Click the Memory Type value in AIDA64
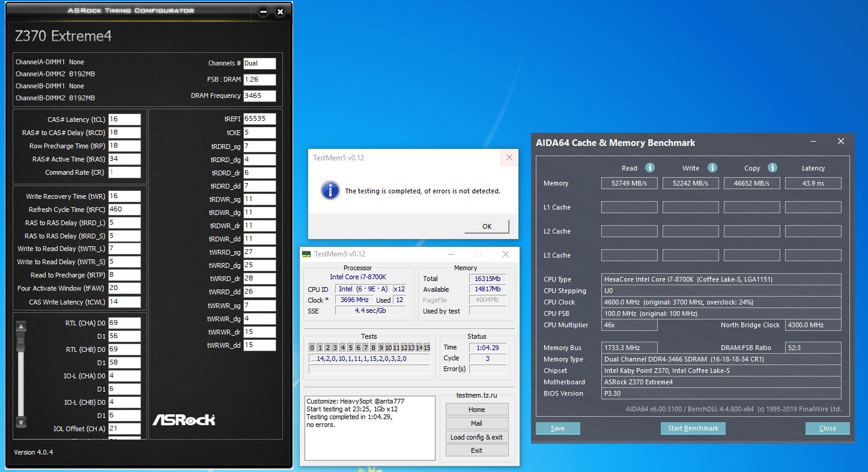868x472 pixels. 721,359
